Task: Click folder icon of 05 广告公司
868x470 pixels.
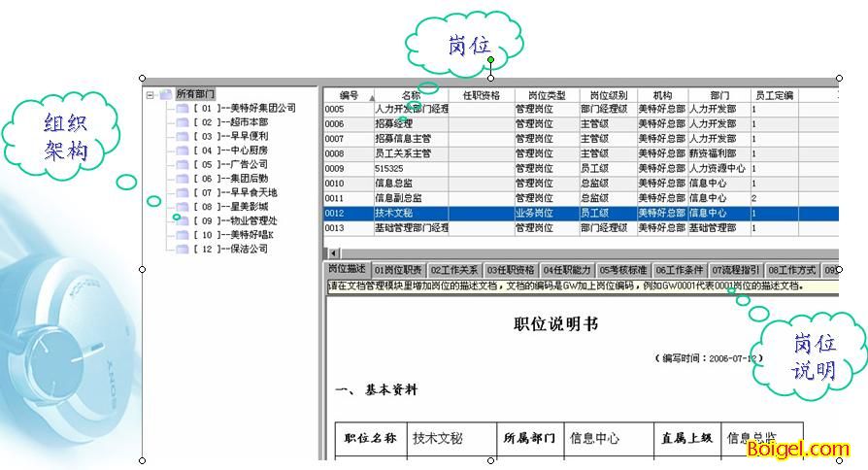Action: [183, 164]
